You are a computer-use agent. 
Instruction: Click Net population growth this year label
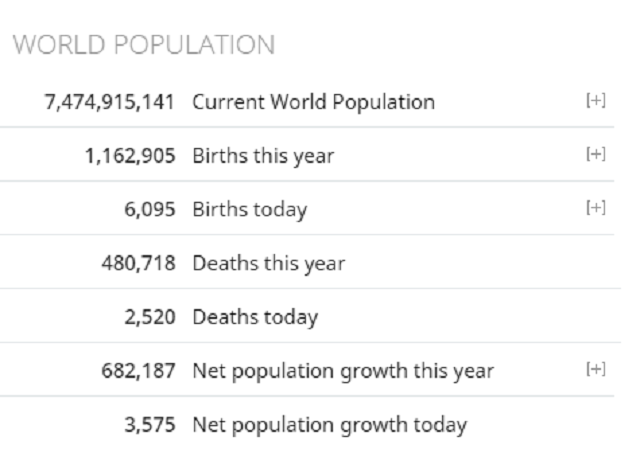(x=342, y=372)
